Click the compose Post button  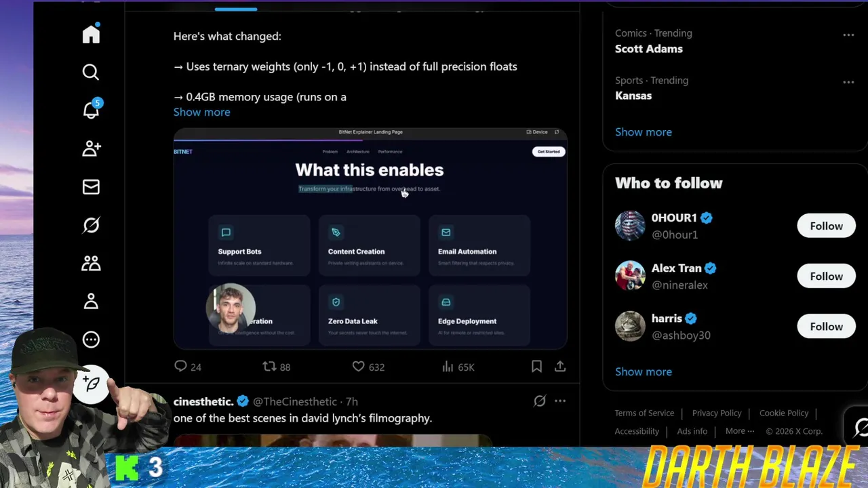92,384
